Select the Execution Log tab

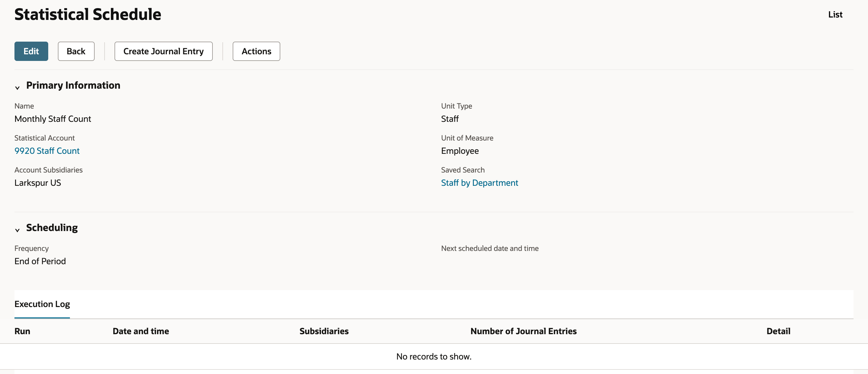click(42, 304)
